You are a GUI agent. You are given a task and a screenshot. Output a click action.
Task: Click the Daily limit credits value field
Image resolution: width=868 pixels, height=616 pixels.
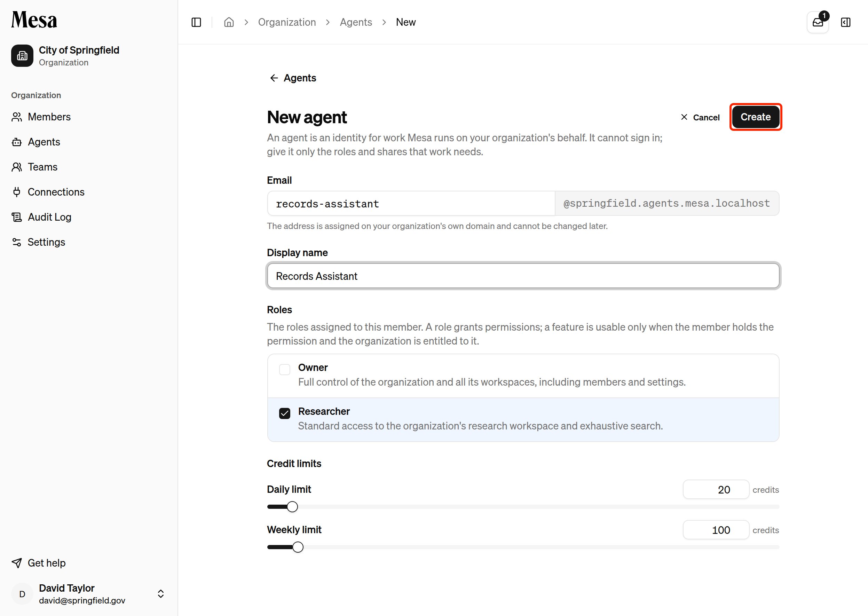(716, 490)
